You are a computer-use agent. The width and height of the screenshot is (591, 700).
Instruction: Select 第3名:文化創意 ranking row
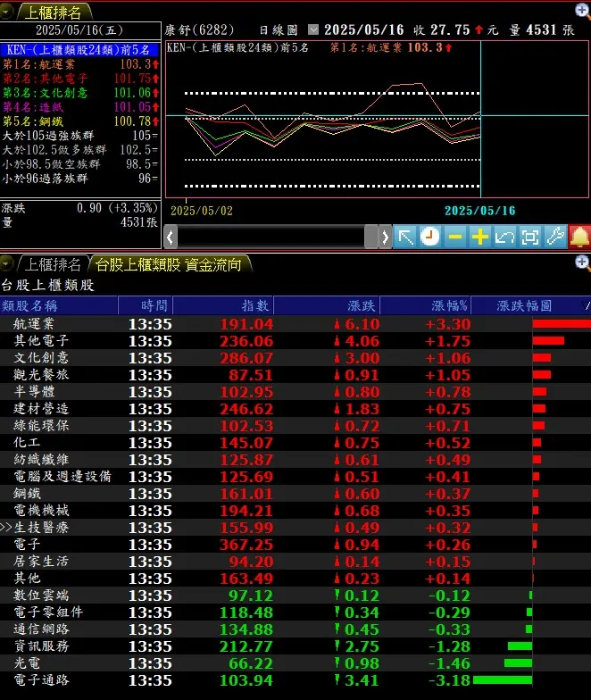click(x=80, y=93)
